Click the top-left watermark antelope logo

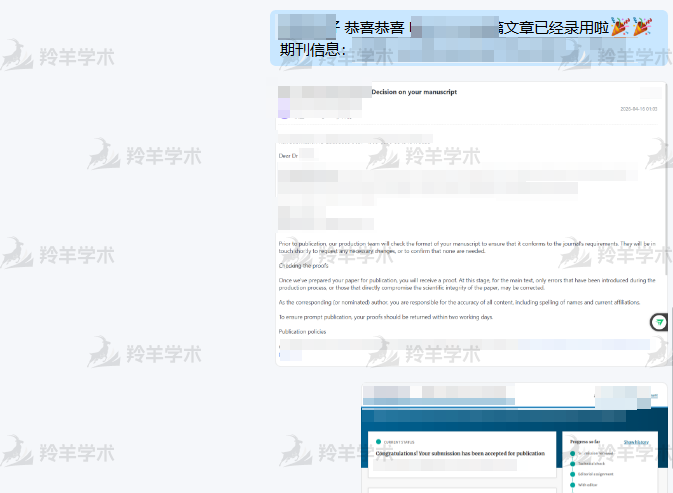pos(18,55)
